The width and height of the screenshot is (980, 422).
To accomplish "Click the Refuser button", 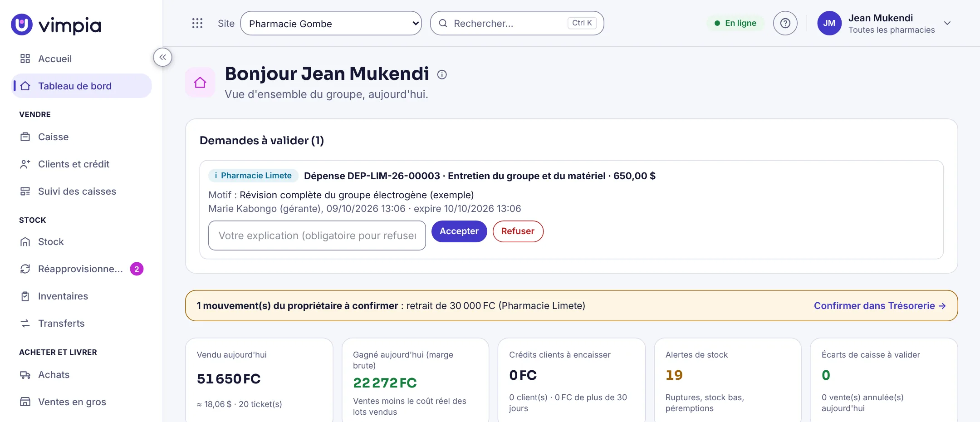I will tap(518, 231).
